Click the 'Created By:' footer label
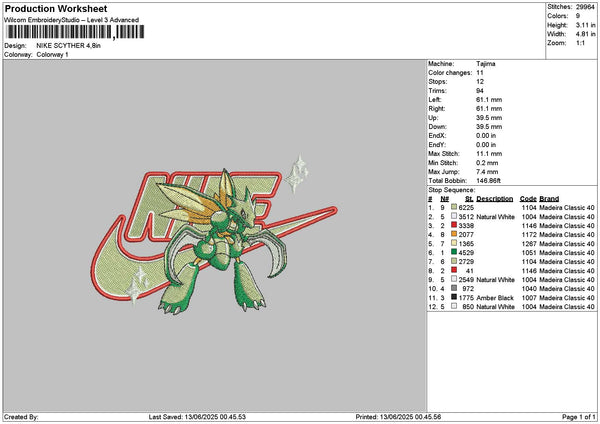 click(x=21, y=417)
